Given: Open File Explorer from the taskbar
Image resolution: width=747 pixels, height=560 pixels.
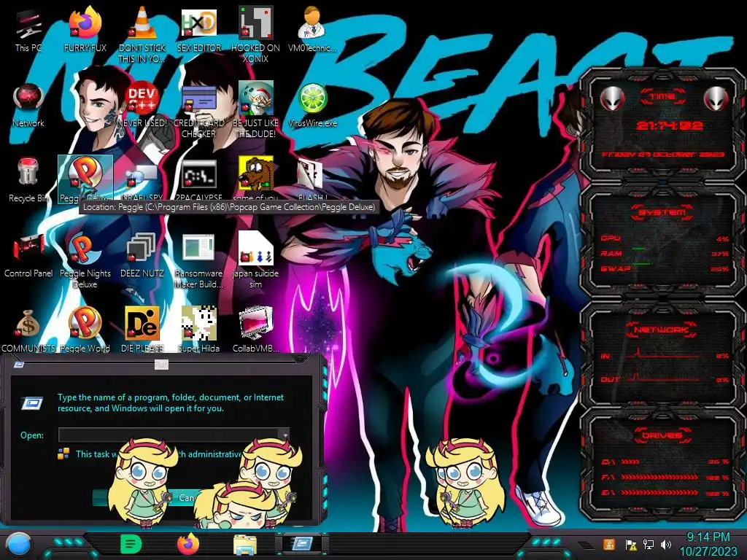Looking at the screenshot, I should coord(245,544).
